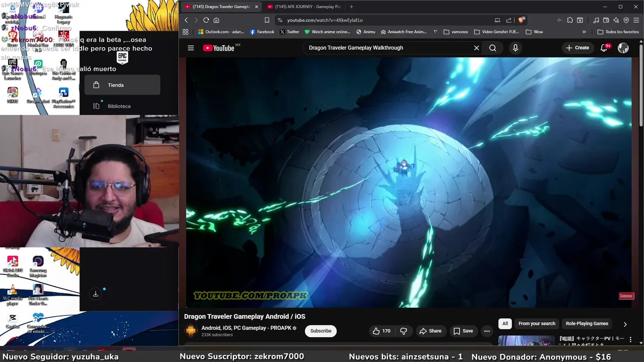
Task: Open the browser home page
Action: (x=216, y=20)
